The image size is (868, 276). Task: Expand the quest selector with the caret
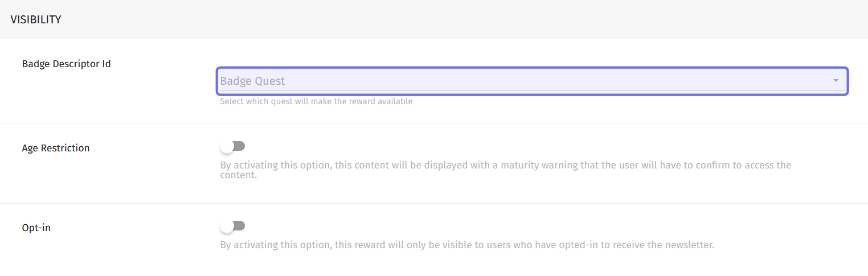pyautogui.click(x=836, y=81)
